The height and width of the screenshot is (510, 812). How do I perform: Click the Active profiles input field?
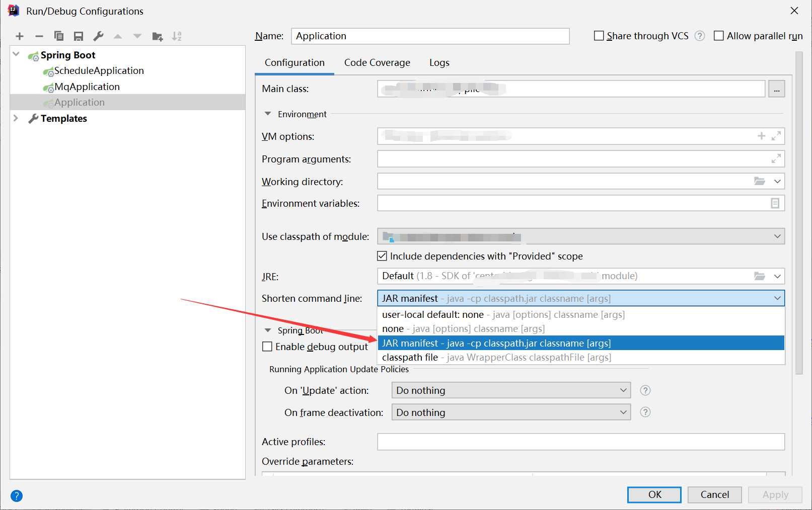click(581, 442)
